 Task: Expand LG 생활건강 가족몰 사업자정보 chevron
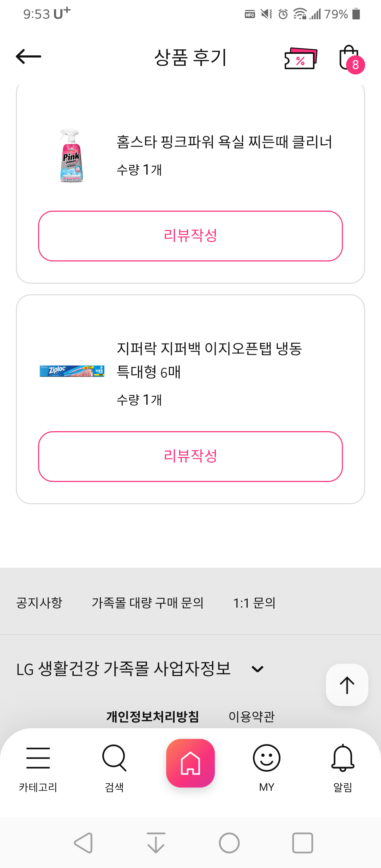tap(258, 669)
